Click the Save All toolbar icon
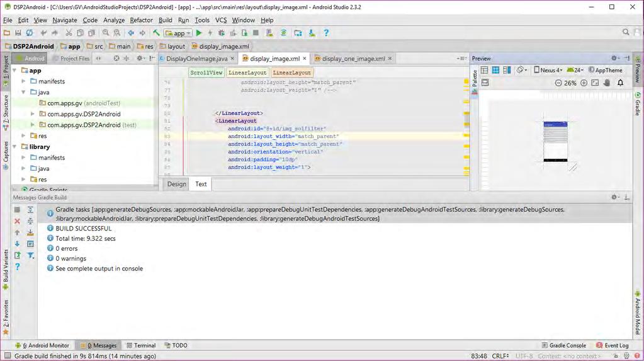 (18, 33)
